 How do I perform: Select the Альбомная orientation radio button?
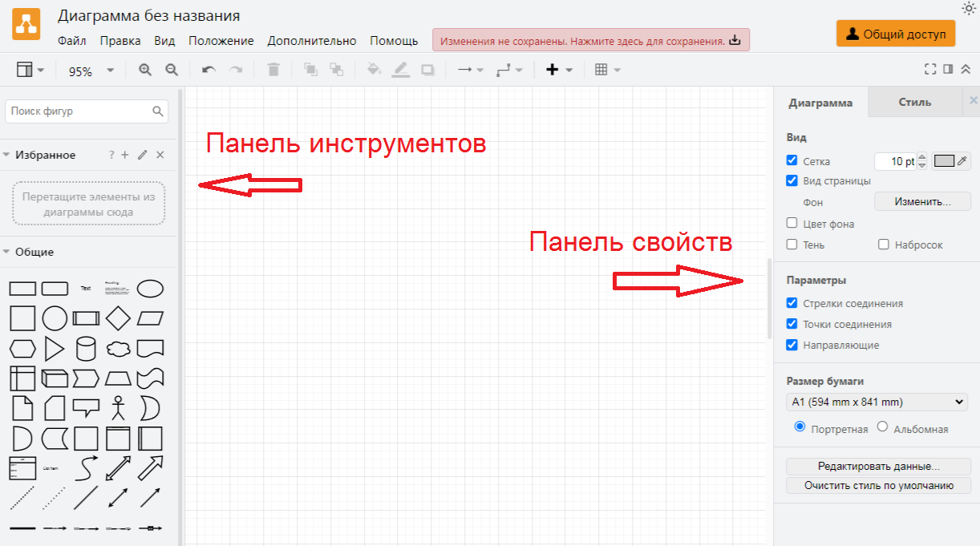coord(883,427)
